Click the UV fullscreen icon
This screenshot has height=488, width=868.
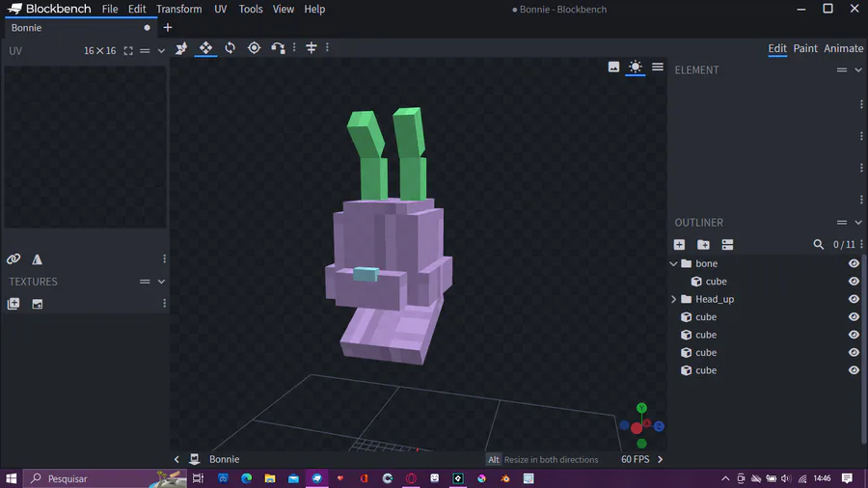pyautogui.click(x=128, y=51)
